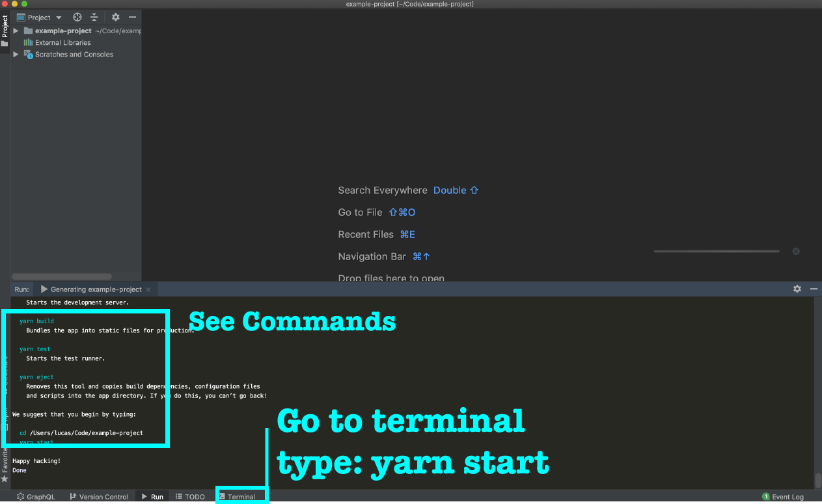Click the 'Happy hacking!' console line
The image size is (822, 504).
click(x=36, y=461)
